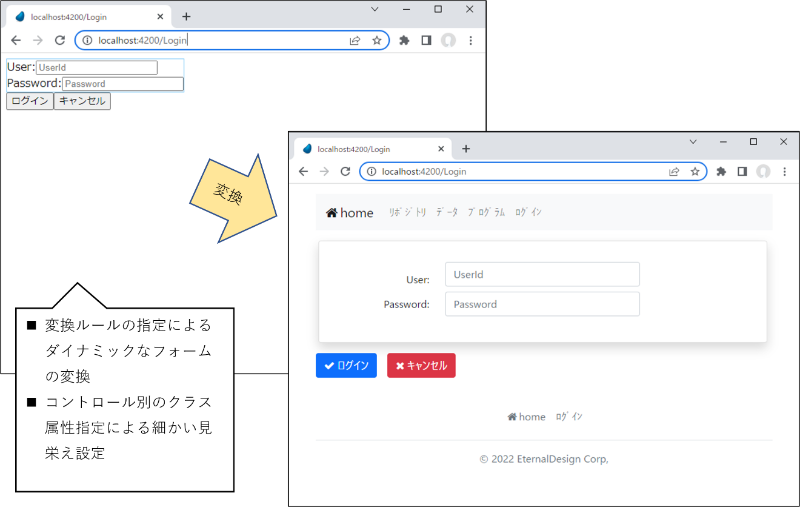Focus the Password field in the unstyled back form
Viewport: 800px width, 507px height.
(x=123, y=84)
